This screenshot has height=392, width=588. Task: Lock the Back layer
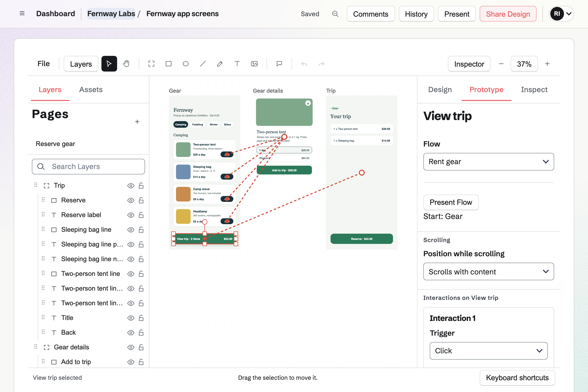[x=141, y=332]
